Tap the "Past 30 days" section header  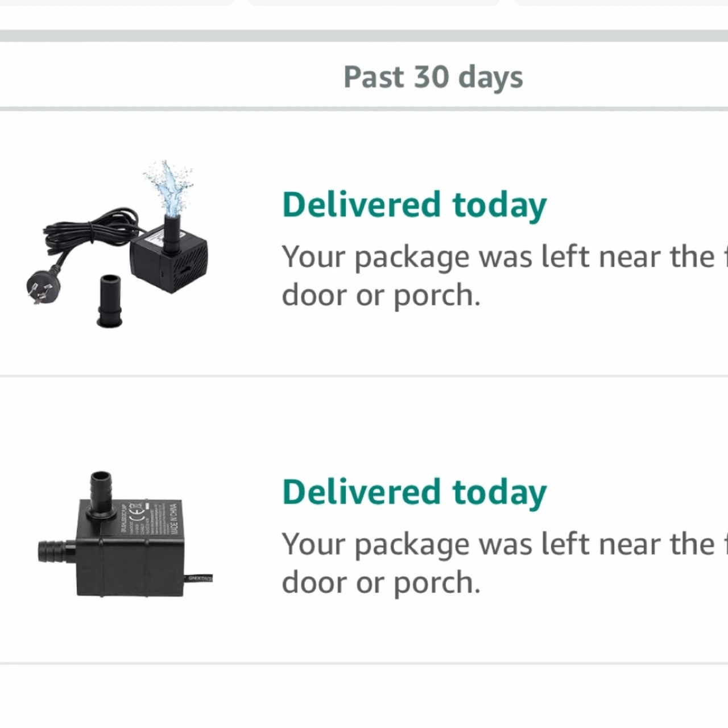tap(433, 77)
